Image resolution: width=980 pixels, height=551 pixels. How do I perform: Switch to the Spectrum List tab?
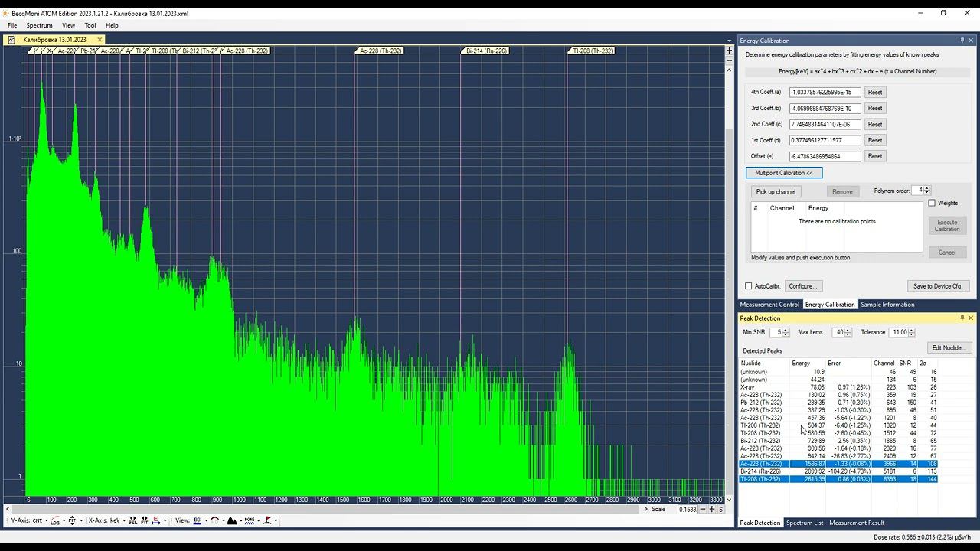(x=805, y=523)
